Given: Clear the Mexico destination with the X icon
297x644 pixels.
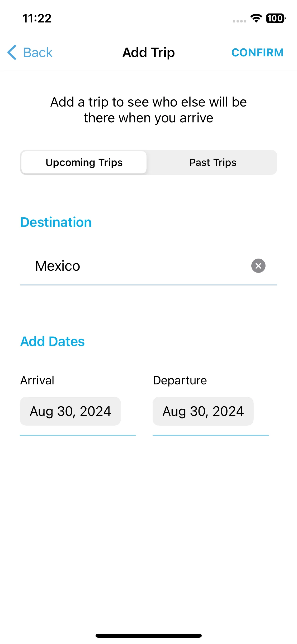Looking at the screenshot, I should click(x=258, y=266).
